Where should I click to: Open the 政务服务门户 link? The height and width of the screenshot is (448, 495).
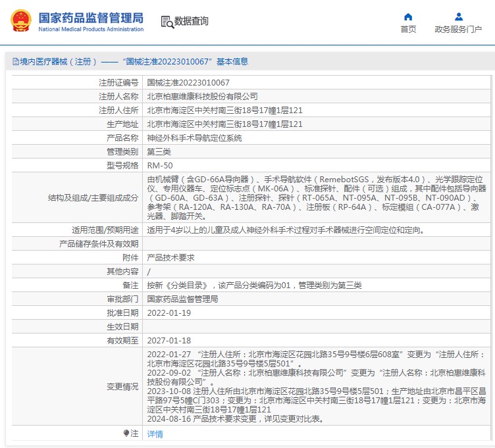pos(458,30)
